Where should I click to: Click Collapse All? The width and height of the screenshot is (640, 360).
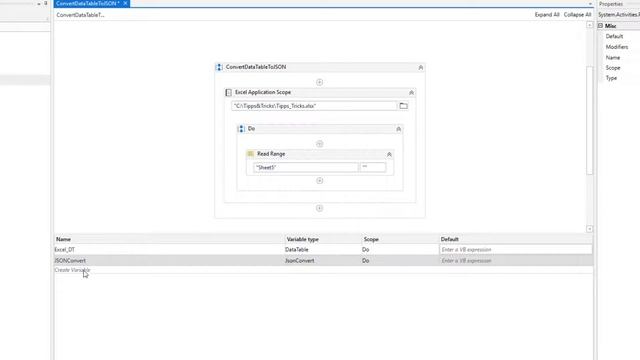click(x=577, y=15)
